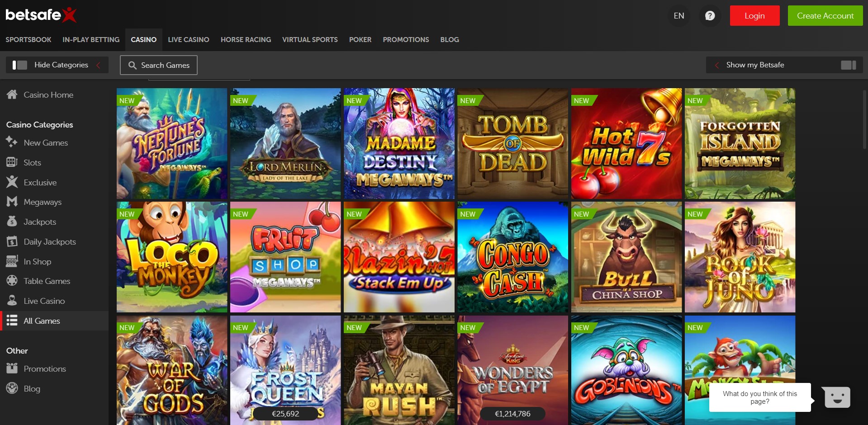This screenshot has height=425, width=868.
Task: Click the Casino Home house icon
Action: click(x=12, y=94)
